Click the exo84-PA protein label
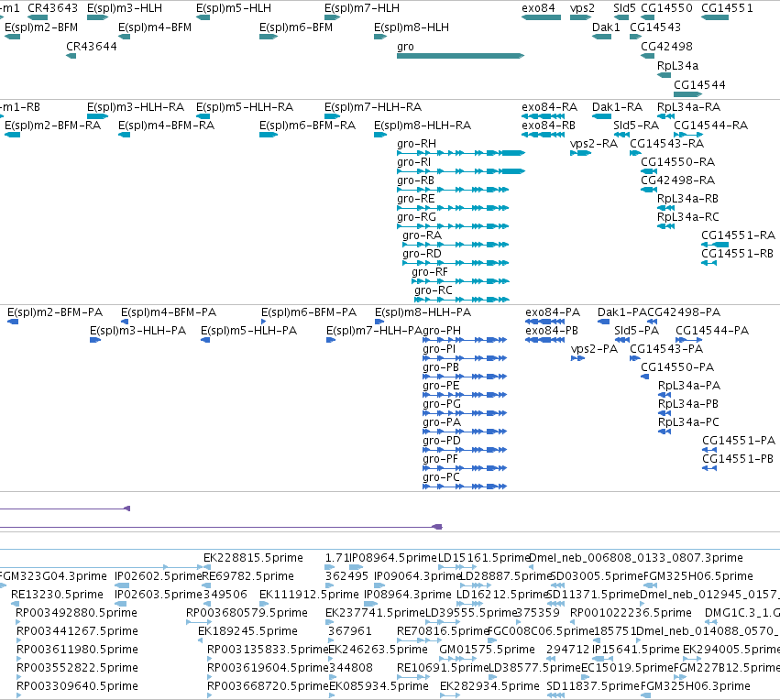Viewport: 780px width, 700px height. tap(553, 312)
